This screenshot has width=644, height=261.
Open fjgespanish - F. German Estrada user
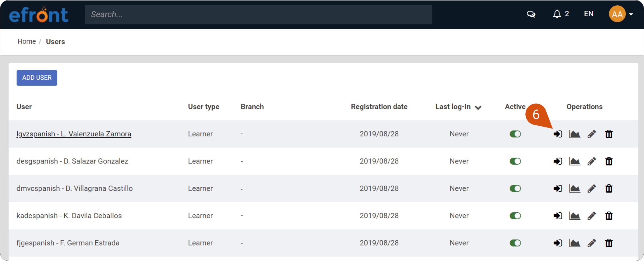tap(68, 243)
